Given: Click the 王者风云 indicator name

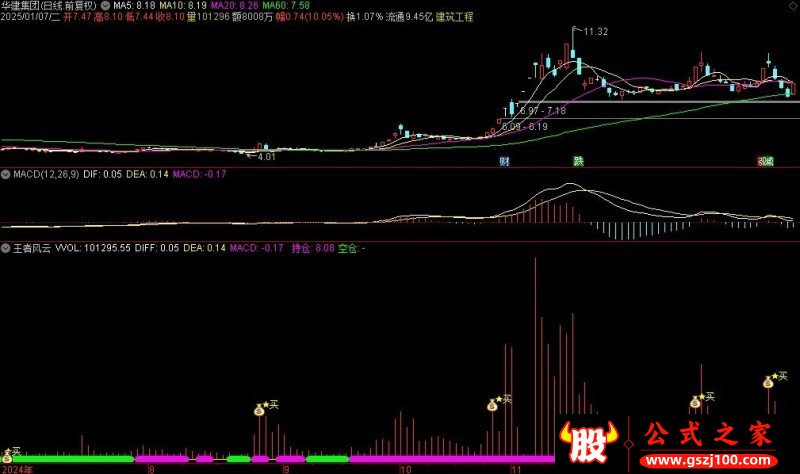Looking at the screenshot, I should coord(32,248).
